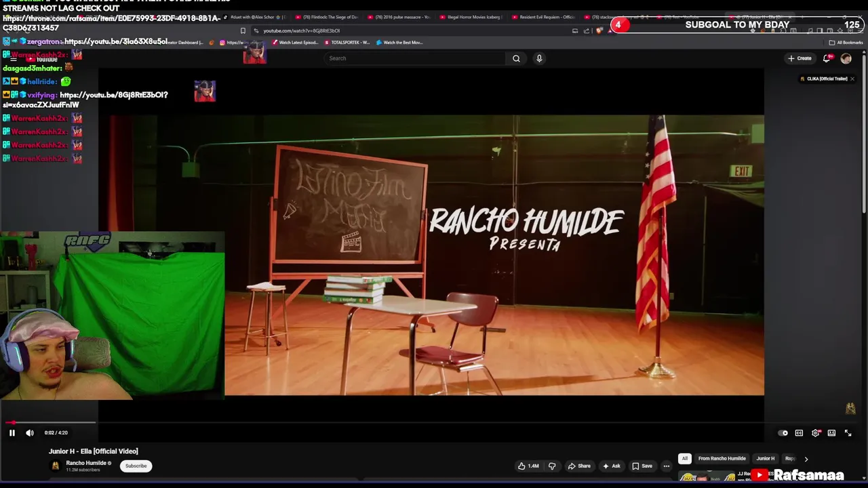The width and height of the screenshot is (868, 488).
Task: Open Watch the Best Mov... bookmark
Action: pos(399,42)
